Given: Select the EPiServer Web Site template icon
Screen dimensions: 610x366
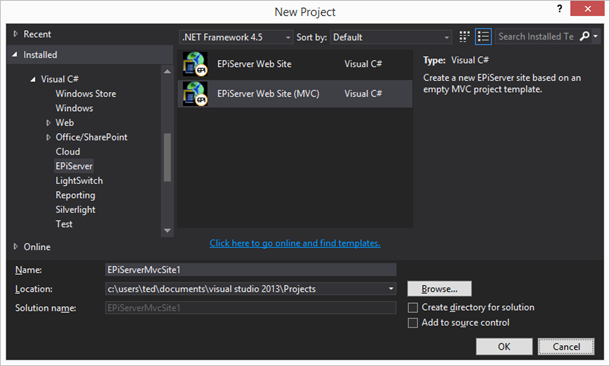Looking at the screenshot, I should tap(195, 64).
